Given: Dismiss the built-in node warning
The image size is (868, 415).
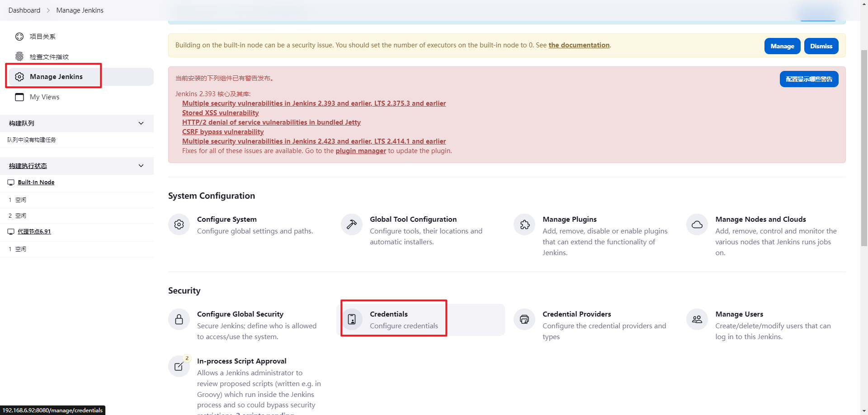Looking at the screenshot, I should [821, 46].
